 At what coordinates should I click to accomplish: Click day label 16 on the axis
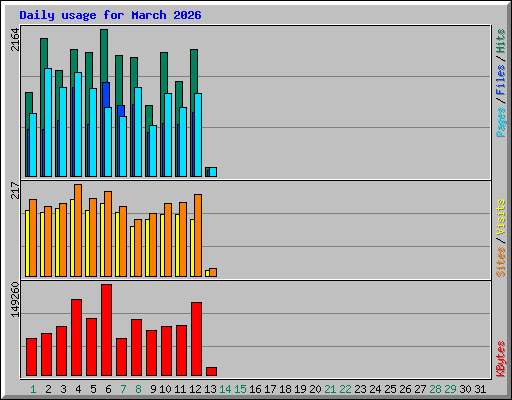255,389
